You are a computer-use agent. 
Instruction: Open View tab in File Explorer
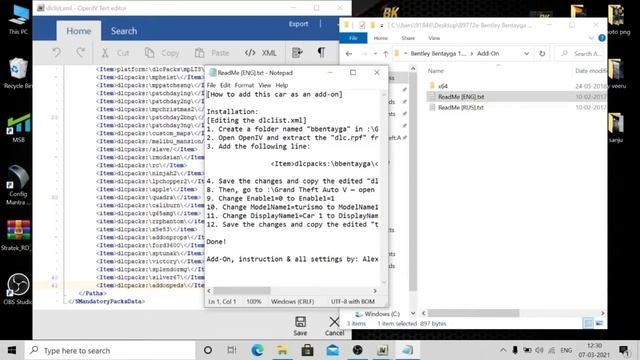pyautogui.click(x=434, y=38)
